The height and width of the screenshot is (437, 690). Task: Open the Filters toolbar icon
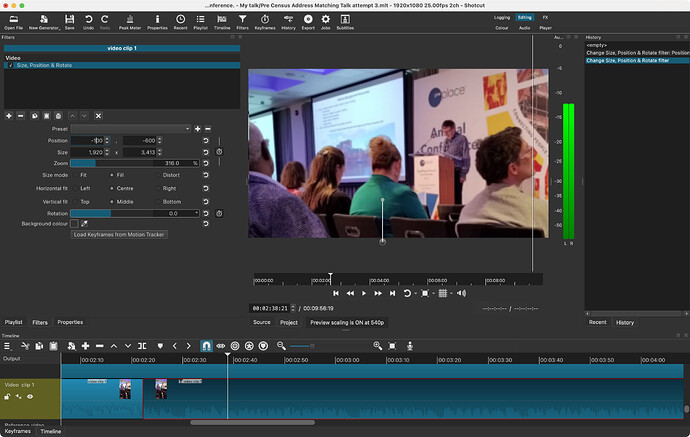coord(242,22)
